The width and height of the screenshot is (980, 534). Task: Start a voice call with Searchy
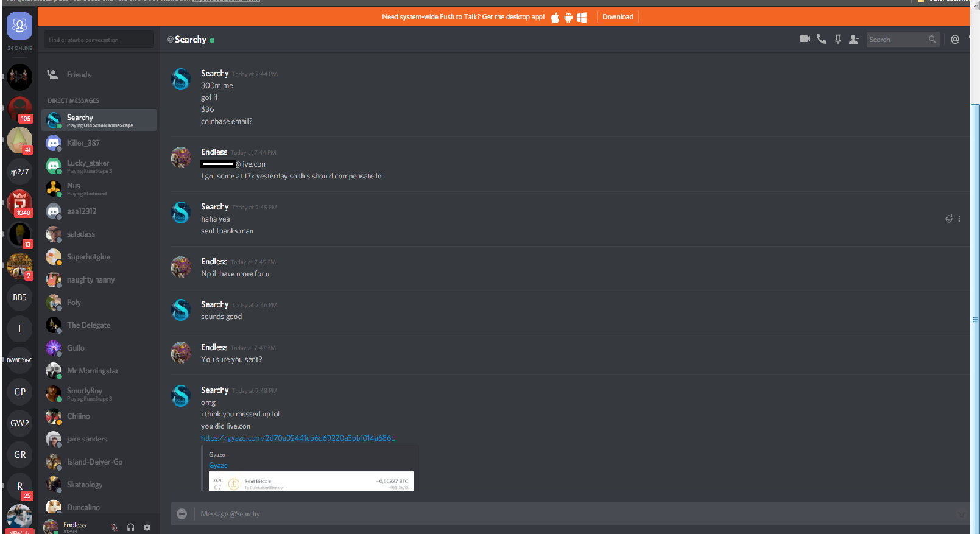click(x=821, y=39)
